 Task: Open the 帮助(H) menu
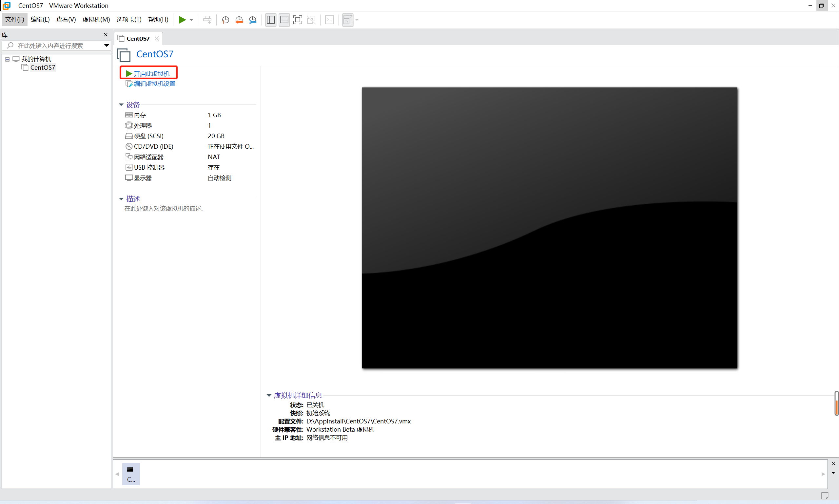[158, 19]
